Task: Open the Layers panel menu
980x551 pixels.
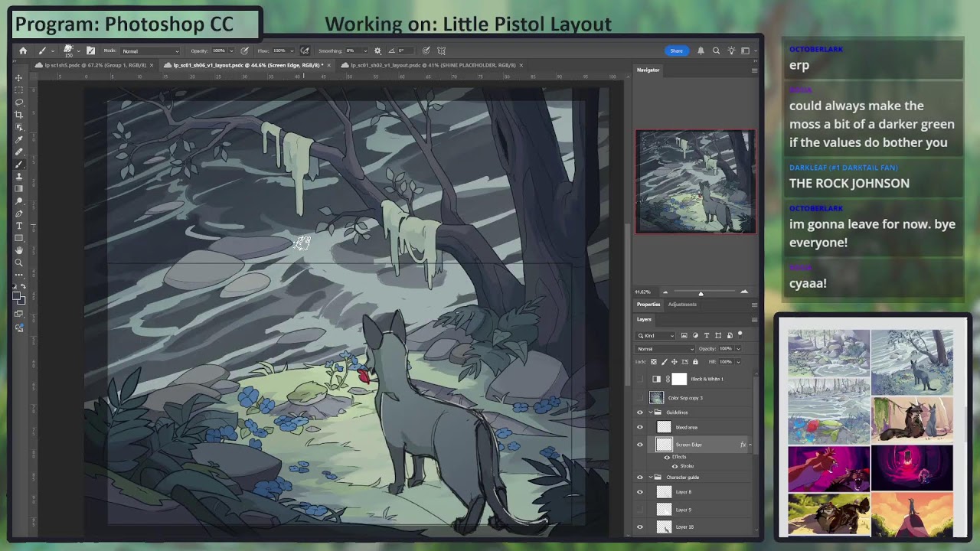Action: point(754,319)
